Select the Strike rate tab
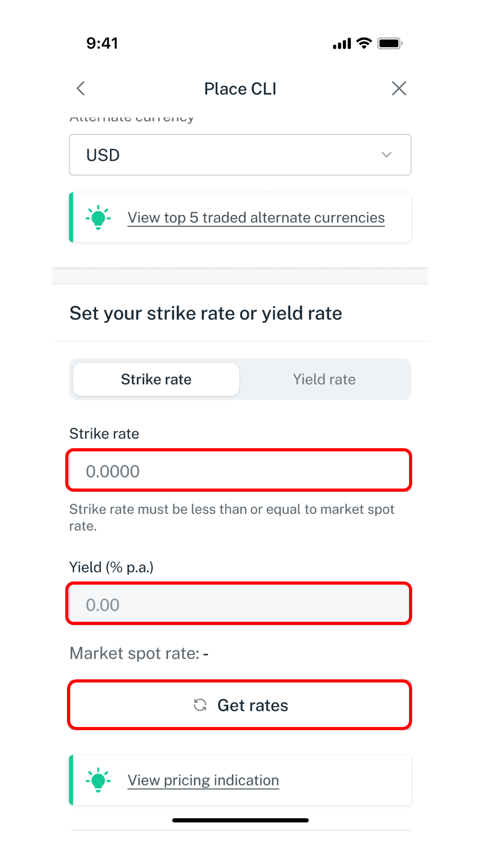 point(156,379)
